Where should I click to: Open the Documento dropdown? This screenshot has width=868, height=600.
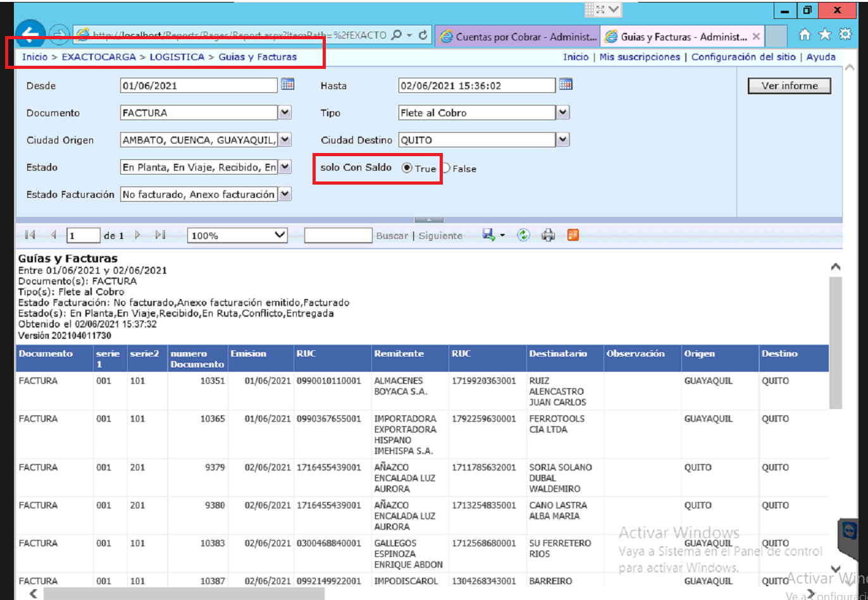point(285,113)
